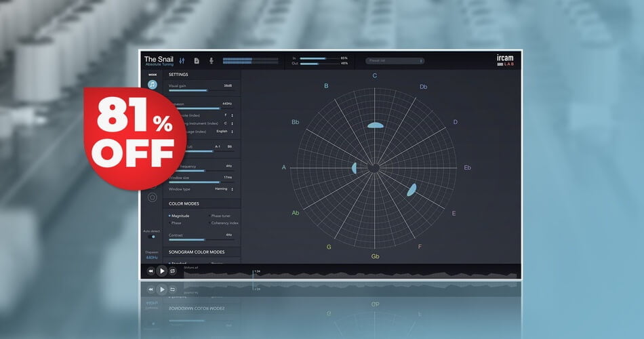The image size is (644, 339).
Task: Select the Phase color mode
Action: pyautogui.click(x=176, y=222)
